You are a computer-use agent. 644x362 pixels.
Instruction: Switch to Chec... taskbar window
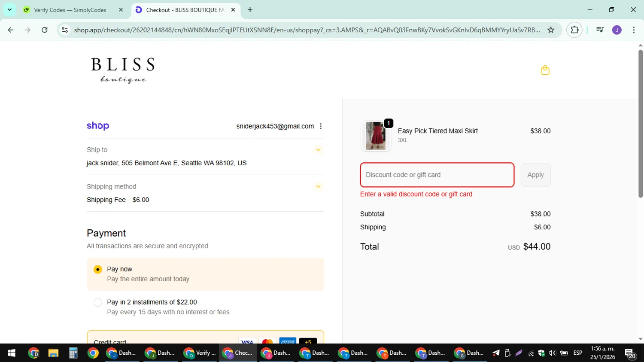[238, 353]
